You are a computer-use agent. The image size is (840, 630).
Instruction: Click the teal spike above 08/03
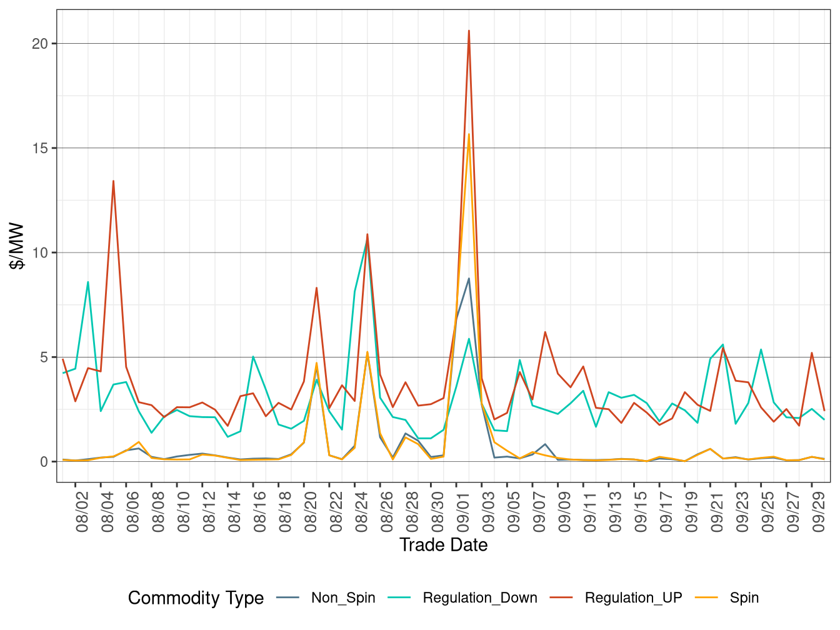pyautogui.click(x=87, y=282)
